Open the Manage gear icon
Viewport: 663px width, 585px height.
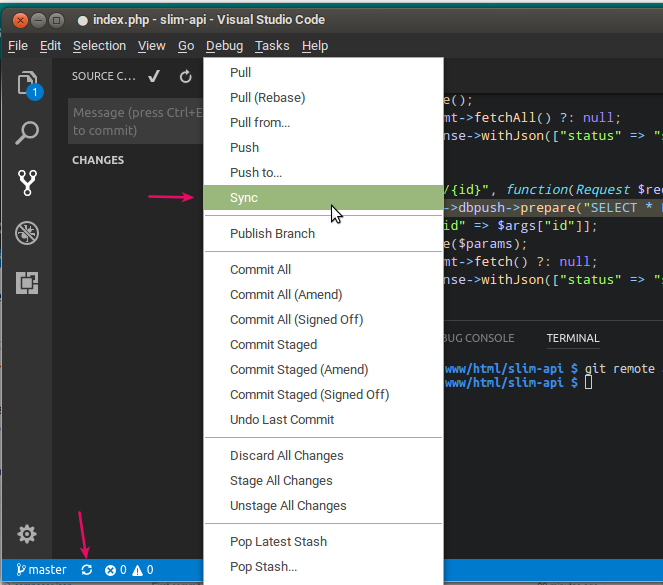(27, 534)
